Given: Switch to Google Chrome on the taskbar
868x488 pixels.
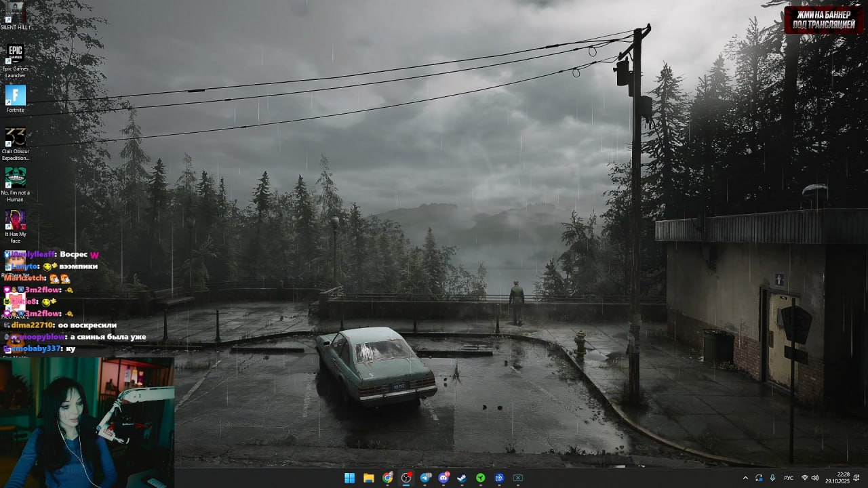Looking at the screenshot, I should point(387,478).
